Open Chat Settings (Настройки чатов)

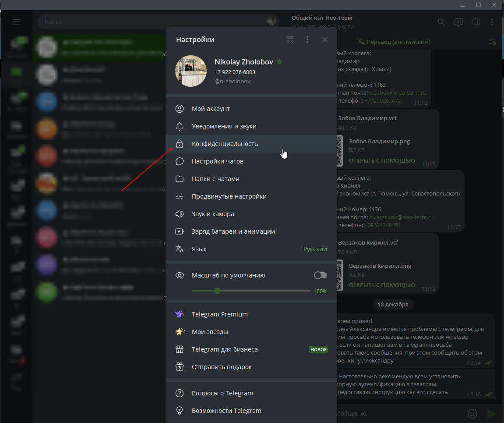pyautogui.click(x=251, y=161)
